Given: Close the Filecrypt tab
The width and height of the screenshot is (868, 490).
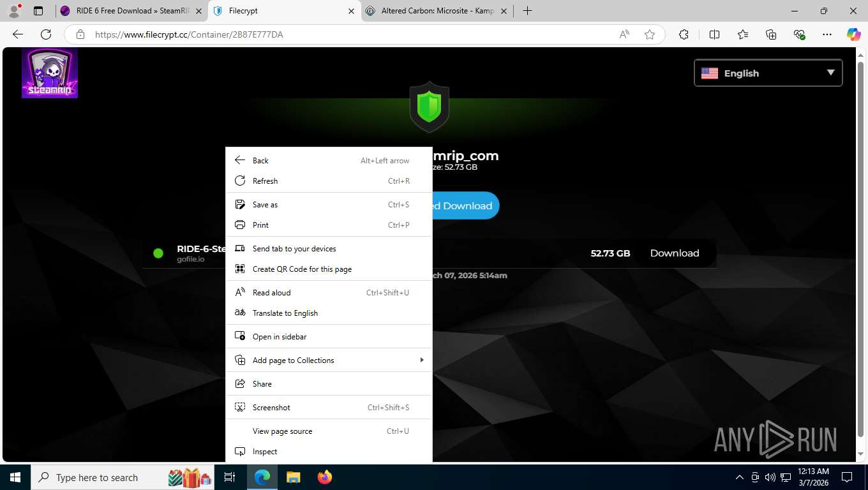Looking at the screenshot, I should click(x=351, y=11).
